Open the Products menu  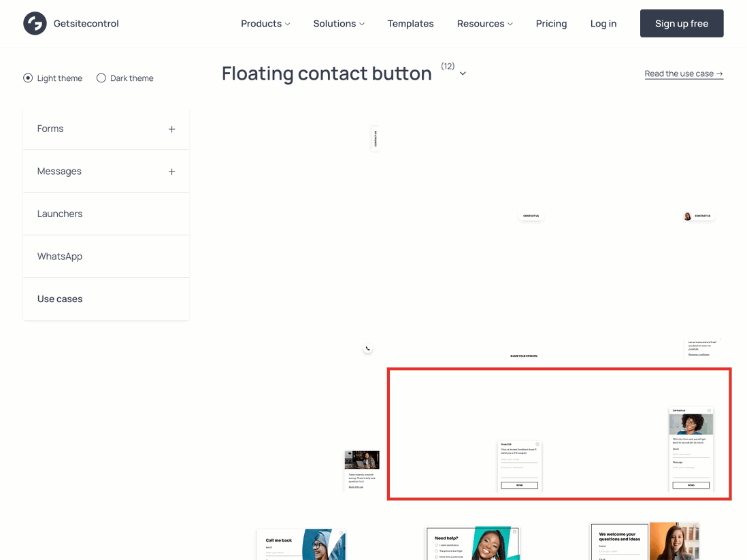coord(265,23)
